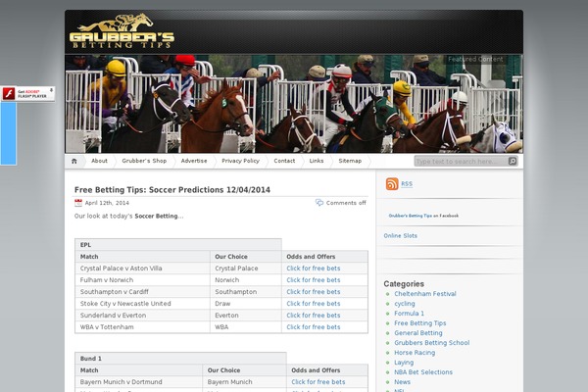Open the cycling category
The image size is (588, 392).
[404, 304]
